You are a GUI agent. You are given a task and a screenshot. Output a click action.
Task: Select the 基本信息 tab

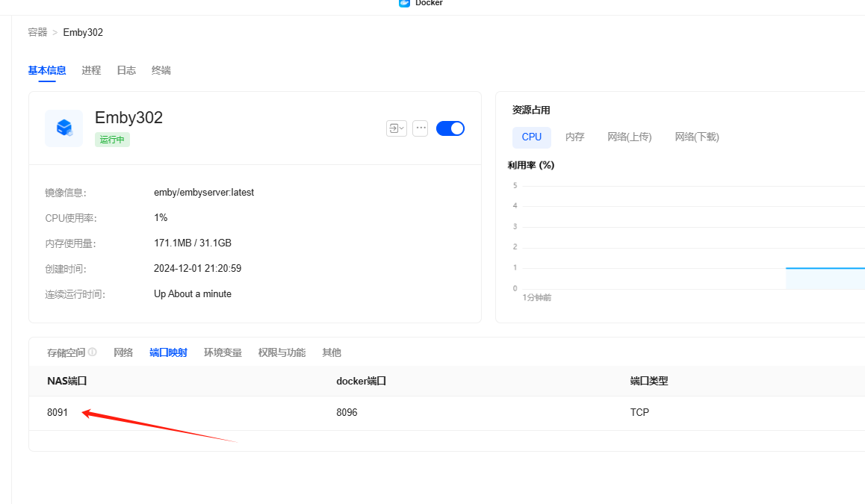(x=47, y=71)
